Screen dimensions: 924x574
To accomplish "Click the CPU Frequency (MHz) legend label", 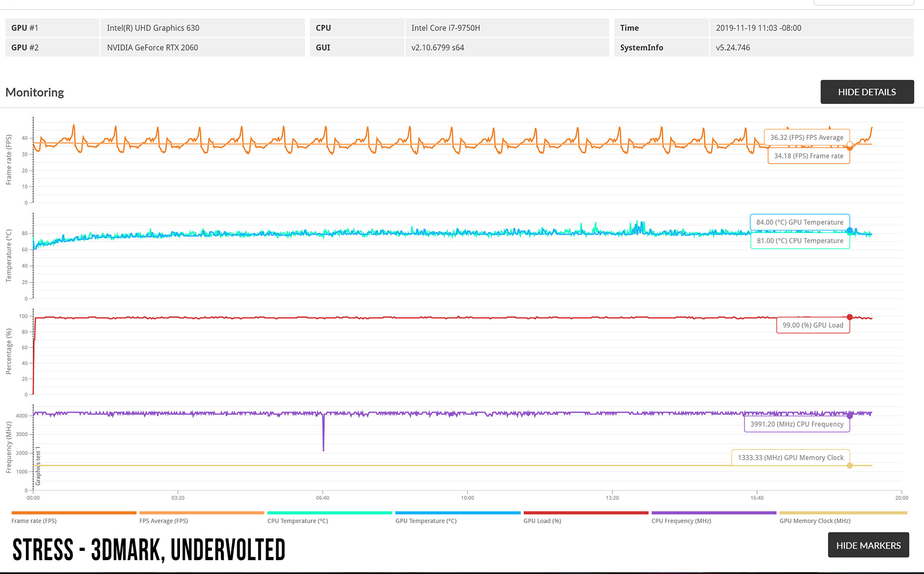I will pos(681,521).
